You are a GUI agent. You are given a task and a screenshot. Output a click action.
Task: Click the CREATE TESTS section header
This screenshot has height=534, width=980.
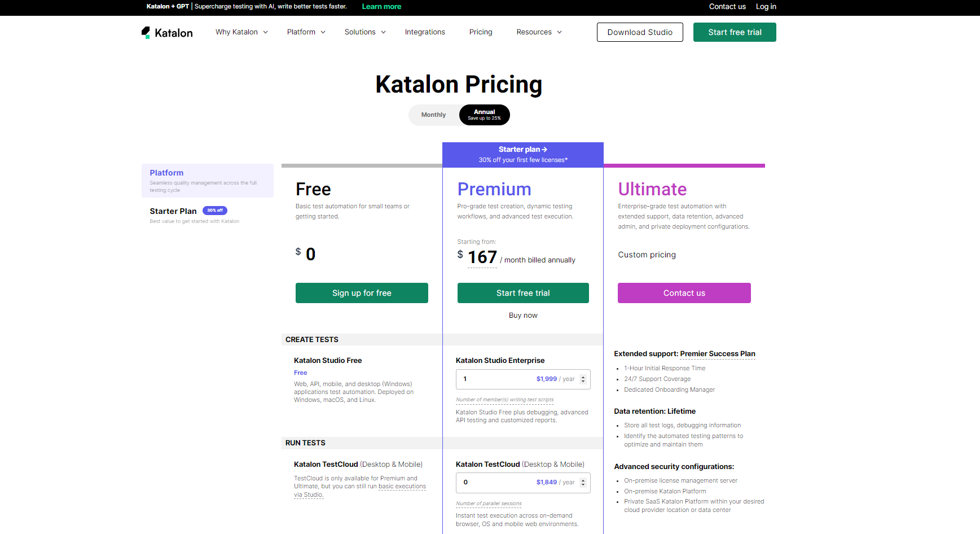coord(312,340)
